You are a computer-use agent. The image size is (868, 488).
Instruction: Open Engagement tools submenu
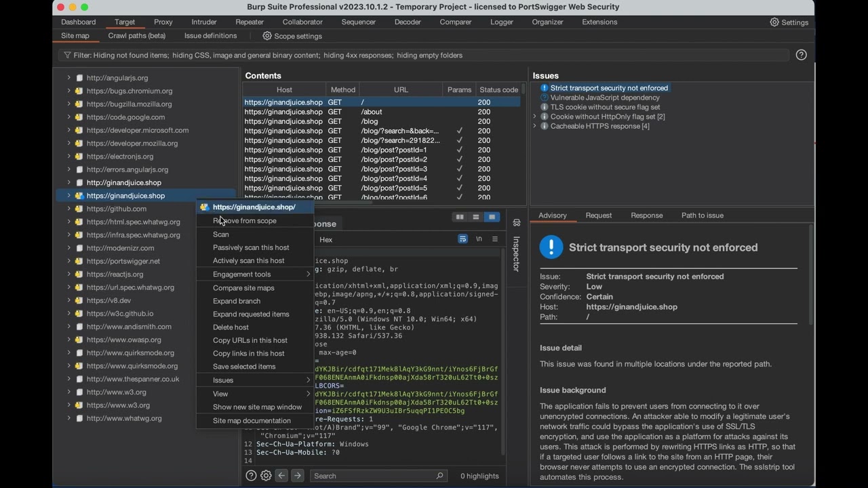(x=255, y=274)
